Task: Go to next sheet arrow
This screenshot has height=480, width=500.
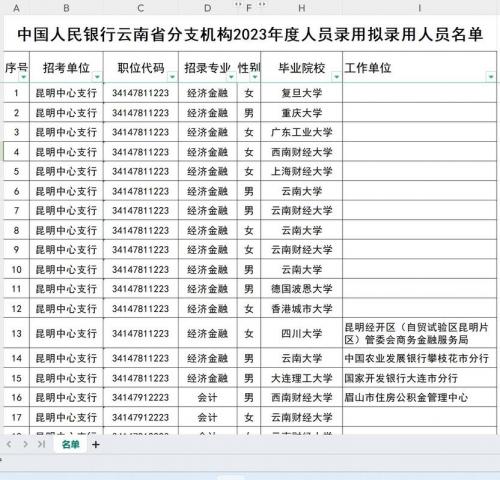Action: coord(25,444)
